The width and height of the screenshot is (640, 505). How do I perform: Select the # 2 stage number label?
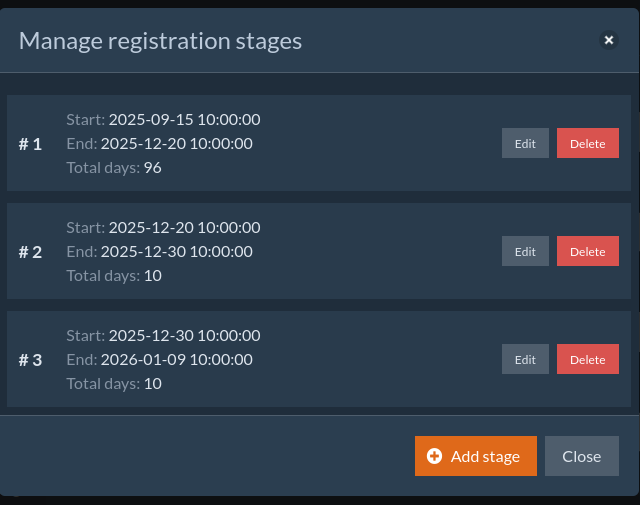[x=30, y=252]
